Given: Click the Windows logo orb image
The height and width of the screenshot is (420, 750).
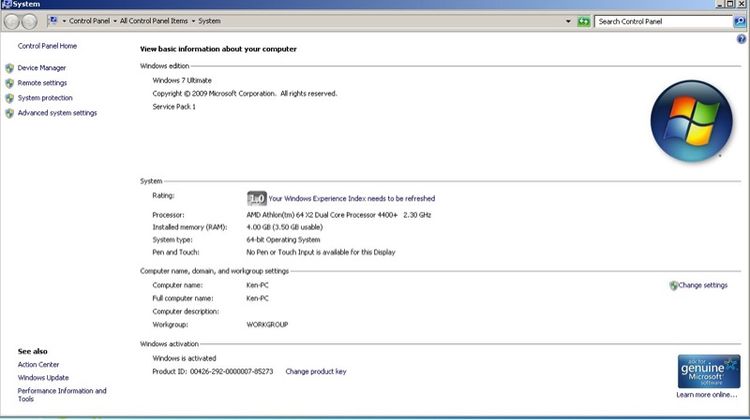Looking at the screenshot, I should click(691, 121).
